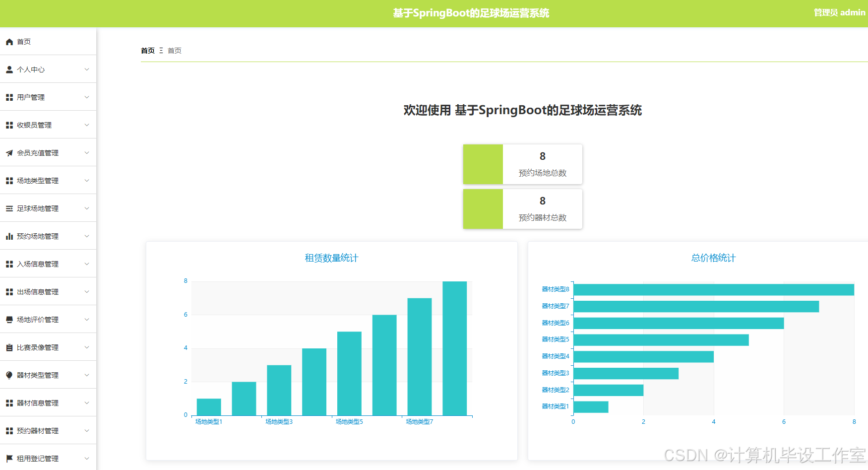Click the 器材类型8 horizontal bar
868x470 pixels.
(x=714, y=290)
